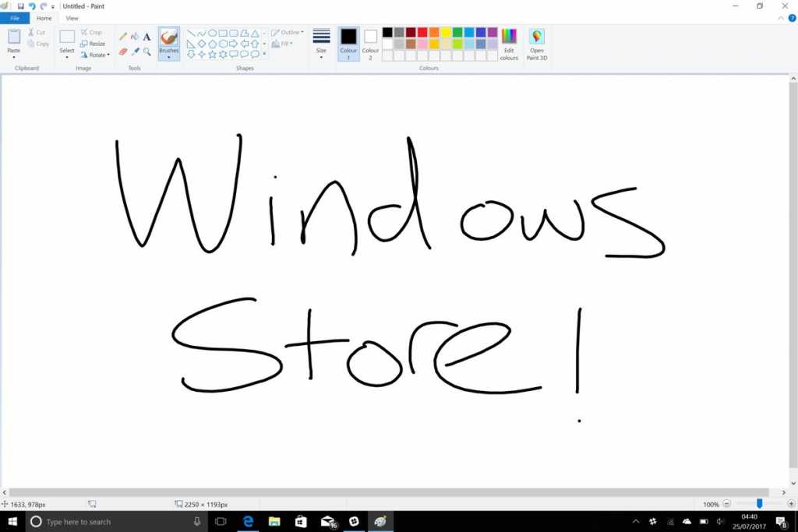The image size is (798, 532).
Task: Activate the Text tool
Action: (x=146, y=36)
